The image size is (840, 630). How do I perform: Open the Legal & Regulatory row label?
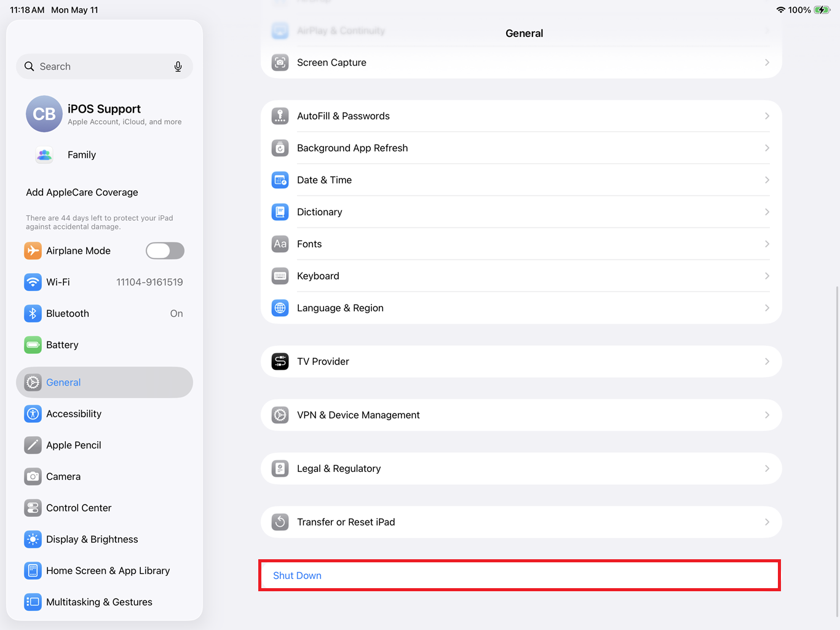[339, 469]
